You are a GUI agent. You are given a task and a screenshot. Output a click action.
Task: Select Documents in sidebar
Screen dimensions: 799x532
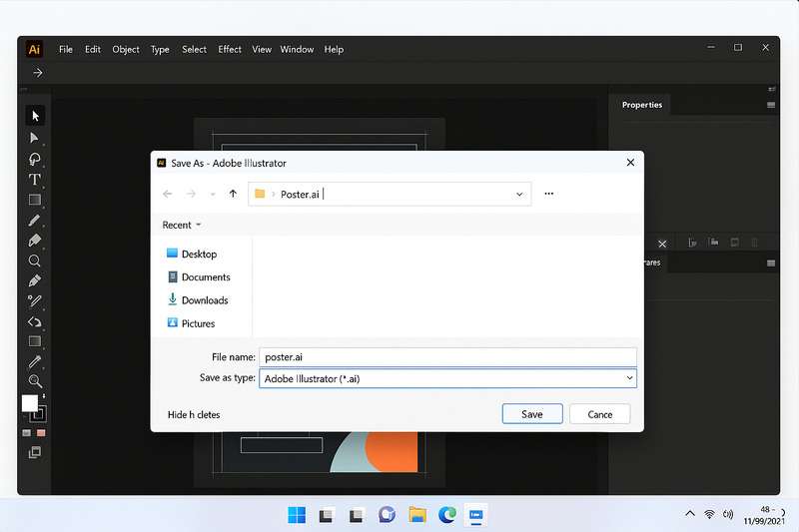coord(199,276)
